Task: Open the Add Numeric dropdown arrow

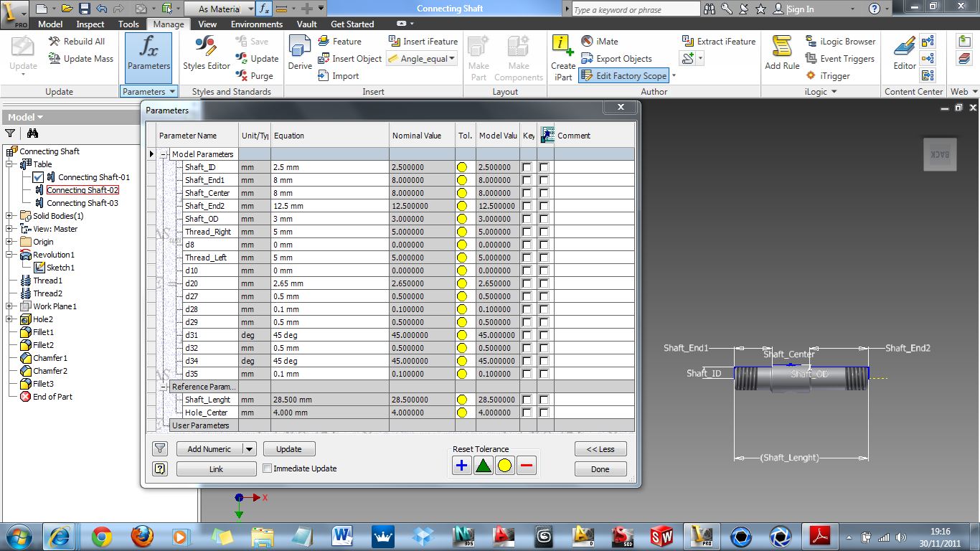Action: click(x=249, y=449)
